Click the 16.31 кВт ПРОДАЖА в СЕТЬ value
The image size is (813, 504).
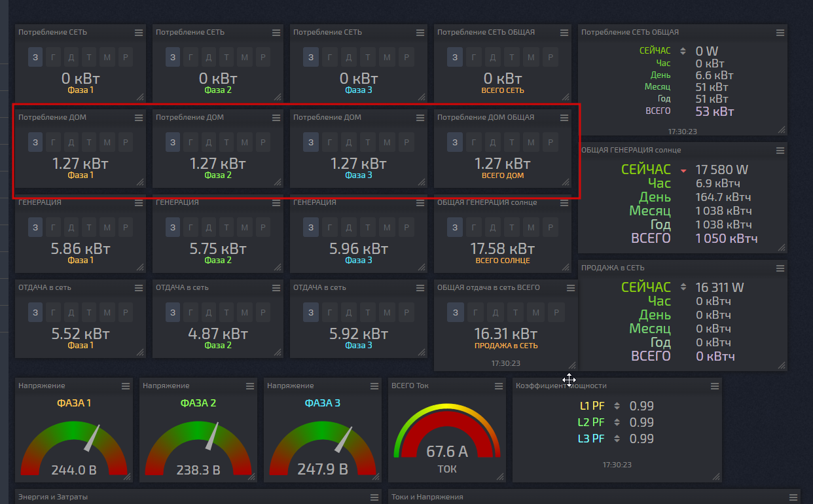506,334
